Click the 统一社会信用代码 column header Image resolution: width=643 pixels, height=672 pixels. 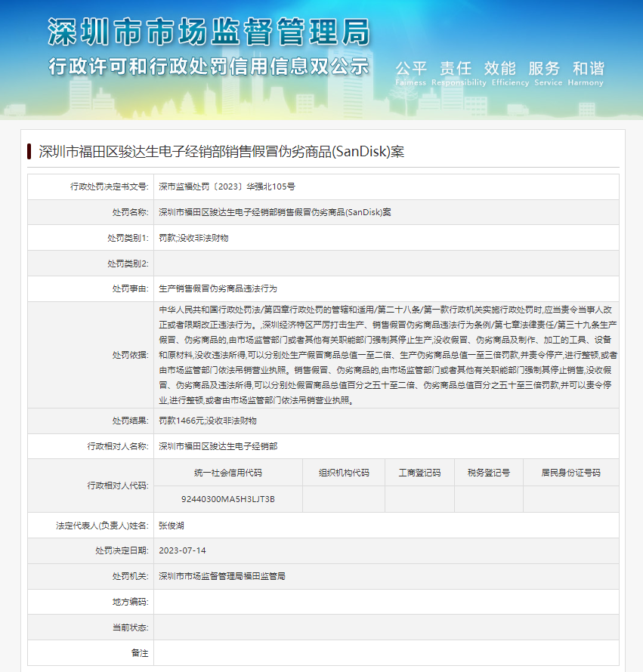227,473
